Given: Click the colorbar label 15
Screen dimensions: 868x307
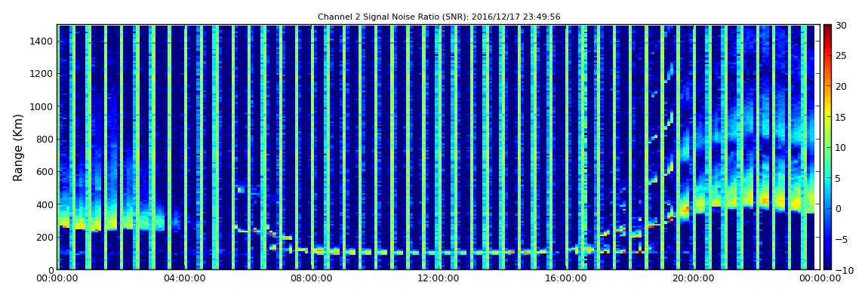Looking at the screenshot, I should pos(841,117).
